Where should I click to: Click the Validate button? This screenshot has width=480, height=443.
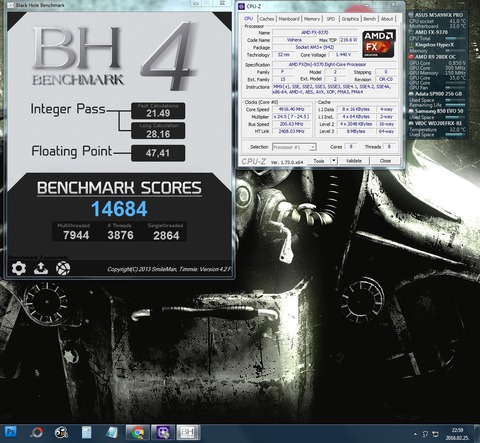354,161
